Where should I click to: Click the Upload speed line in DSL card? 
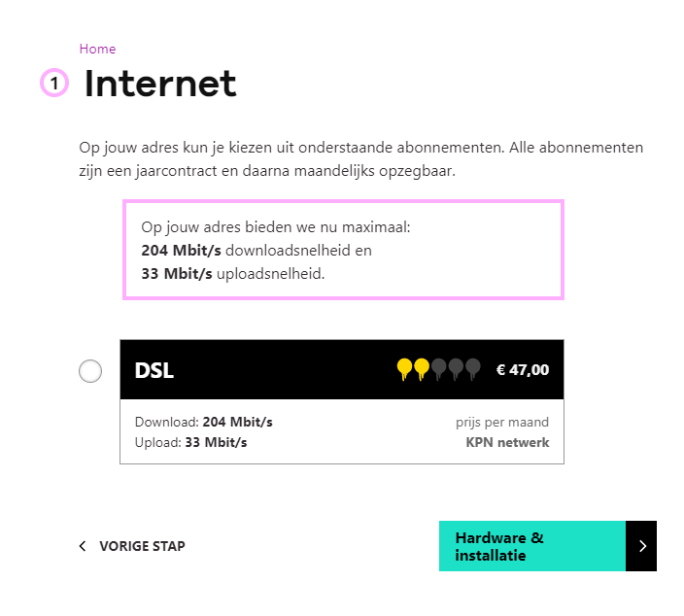(x=190, y=443)
